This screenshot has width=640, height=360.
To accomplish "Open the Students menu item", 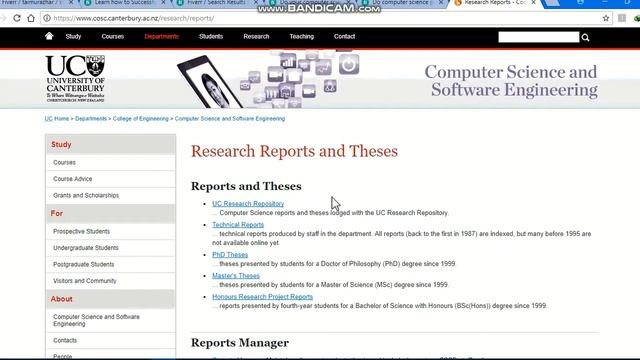I will (x=211, y=36).
